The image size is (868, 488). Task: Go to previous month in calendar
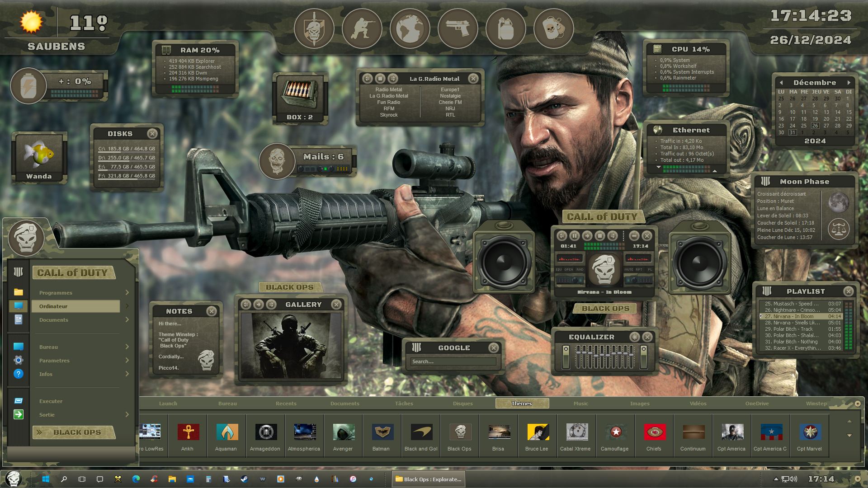click(781, 83)
